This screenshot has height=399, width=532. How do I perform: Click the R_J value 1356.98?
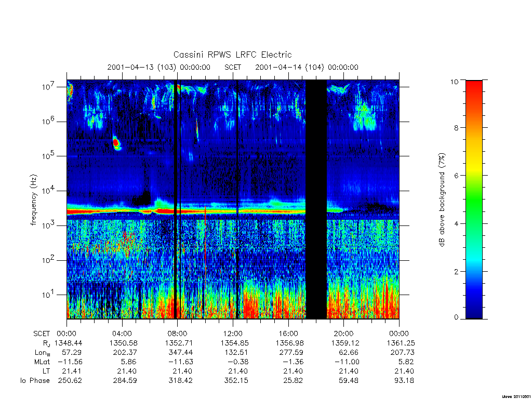[290, 343]
